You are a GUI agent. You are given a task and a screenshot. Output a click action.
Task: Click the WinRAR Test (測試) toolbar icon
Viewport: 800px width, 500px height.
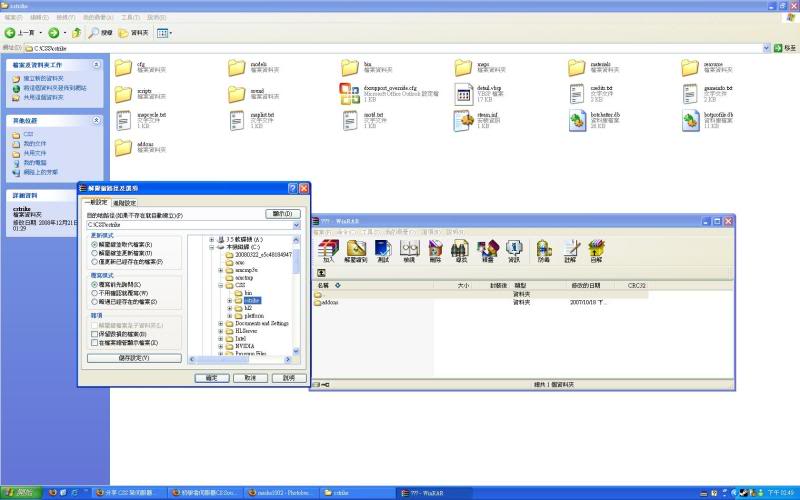pyautogui.click(x=383, y=249)
